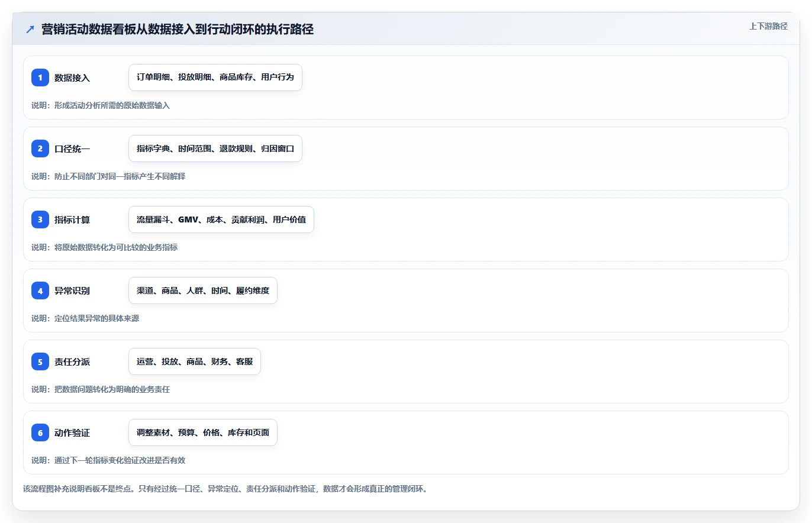Select the step 3 number badge
The height and width of the screenshot is (523, 812).
tap(40, 219)
